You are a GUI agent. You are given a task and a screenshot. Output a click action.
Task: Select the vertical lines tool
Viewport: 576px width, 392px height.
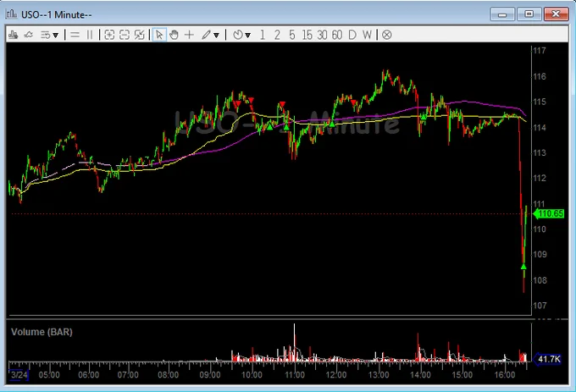click(90, 35)
